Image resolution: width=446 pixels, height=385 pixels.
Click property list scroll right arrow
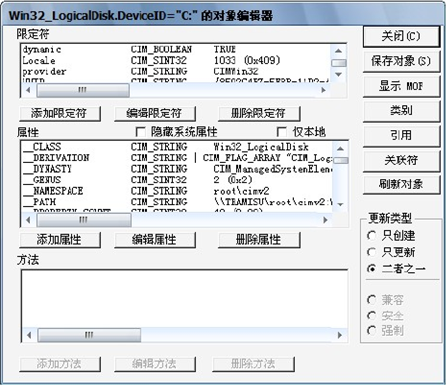click(325, 220)
